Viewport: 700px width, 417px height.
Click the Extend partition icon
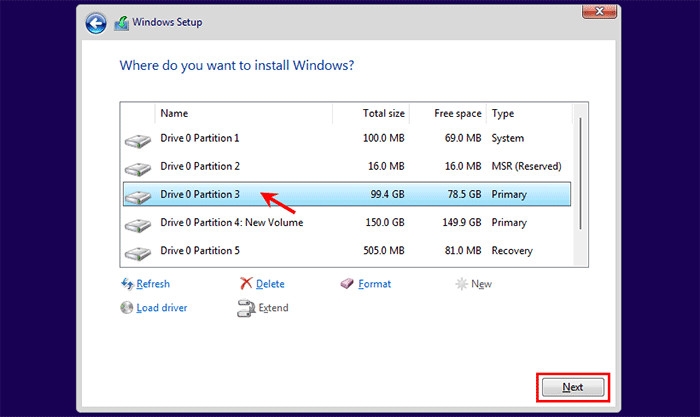point(246,308)
